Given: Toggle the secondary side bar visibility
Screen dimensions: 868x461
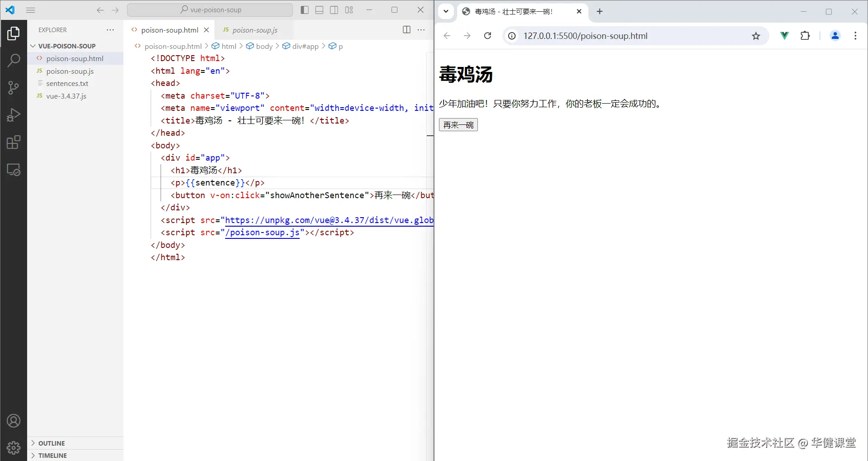Looking at the screenshot, I should 334,10.
